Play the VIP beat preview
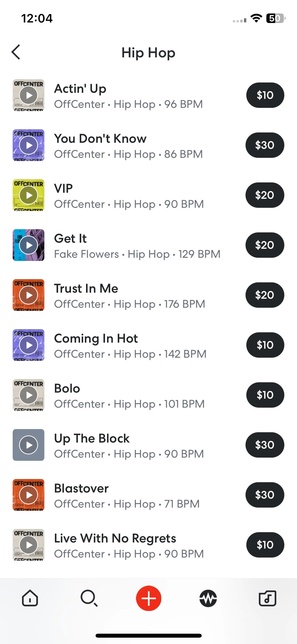297x644 pixels. click(x=29, y=195)
